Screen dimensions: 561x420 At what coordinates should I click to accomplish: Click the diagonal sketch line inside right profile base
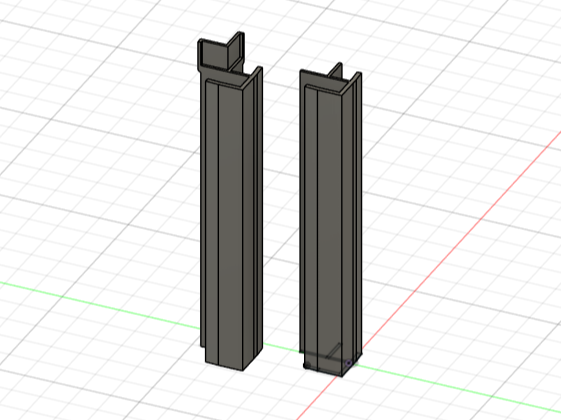[x=334, y=351]
